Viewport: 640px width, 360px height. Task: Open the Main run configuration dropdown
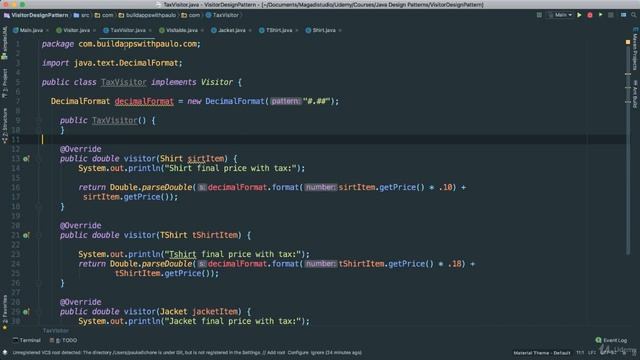coord(560,15)
